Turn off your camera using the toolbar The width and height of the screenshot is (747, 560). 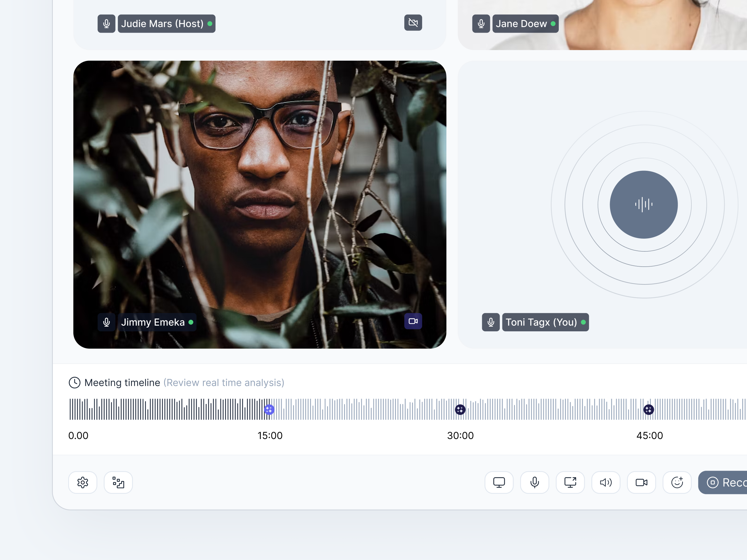pos(641,482)
